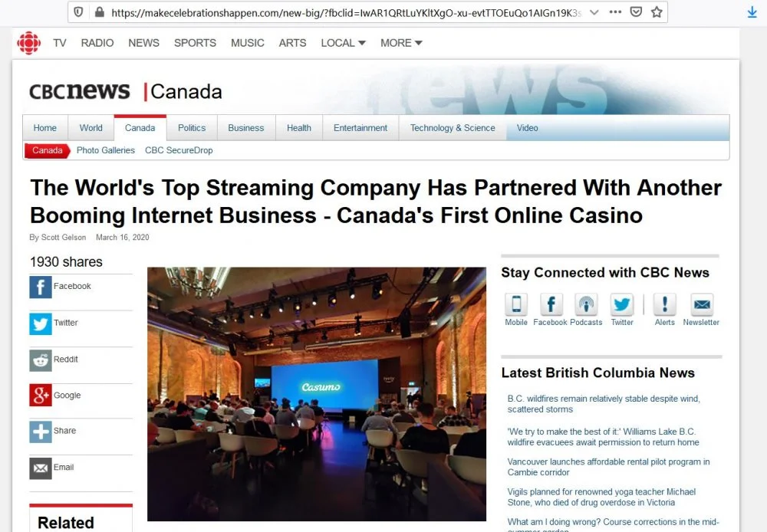
Task: Open NEWS in top navigation
Action: [x=144, y=43]
